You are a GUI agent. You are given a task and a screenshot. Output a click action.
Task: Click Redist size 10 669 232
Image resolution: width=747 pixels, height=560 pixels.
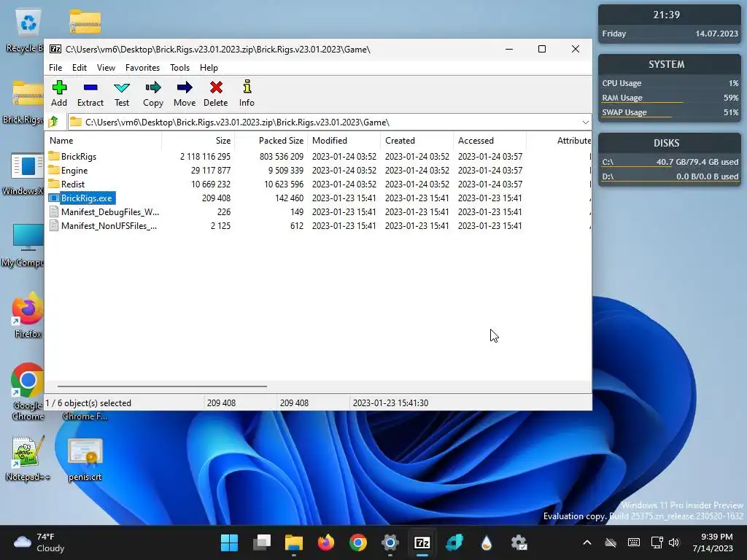coord(211,184)
